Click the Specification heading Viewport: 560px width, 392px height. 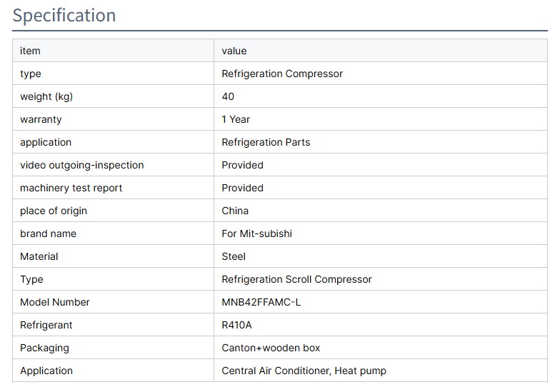64,16
